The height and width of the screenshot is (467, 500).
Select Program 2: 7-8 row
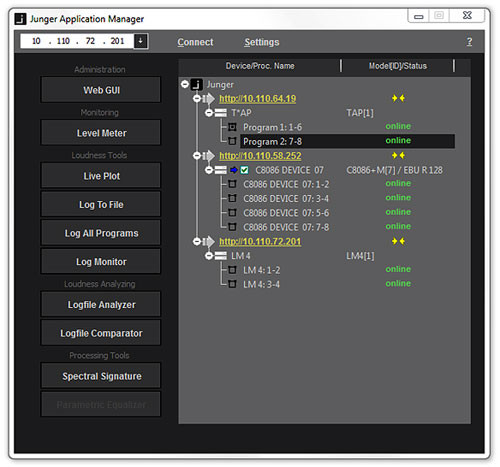(x=347, y=141)
